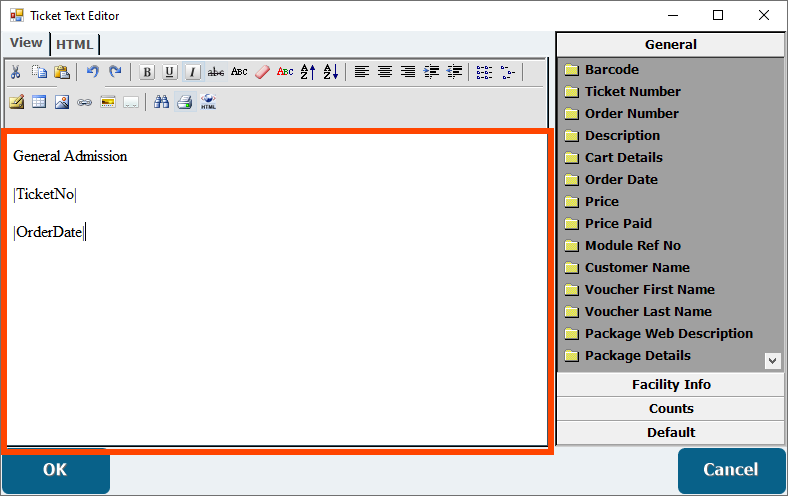Toggle italic formatting
The width and height of the screenshot is (788, 496).
click(x=192, y=72)
